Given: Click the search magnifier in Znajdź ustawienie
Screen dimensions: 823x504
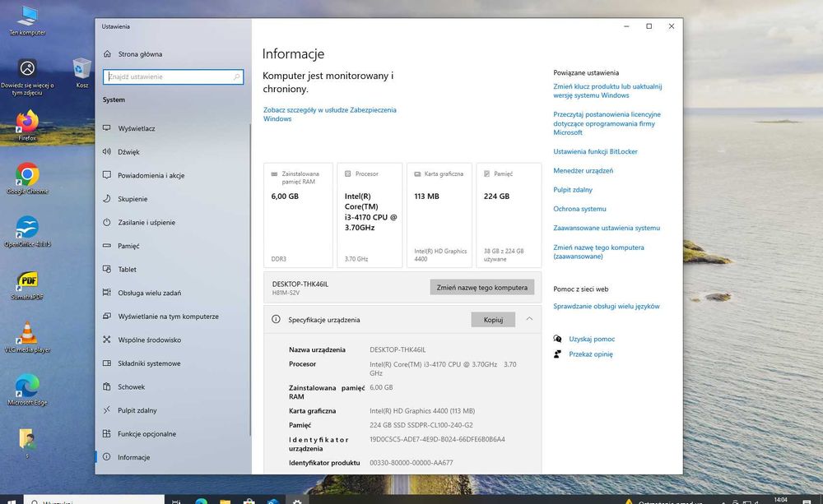Looking at the screenshot, I should (x=237, y=76).
